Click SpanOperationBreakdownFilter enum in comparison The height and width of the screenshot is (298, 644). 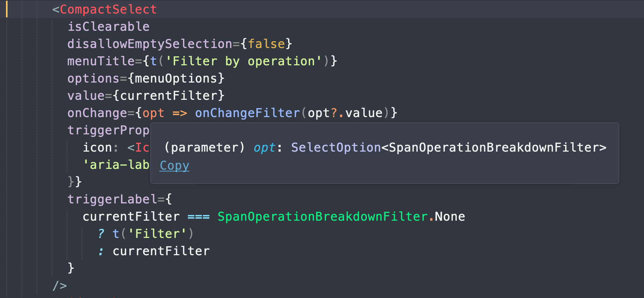click(322, 217)
